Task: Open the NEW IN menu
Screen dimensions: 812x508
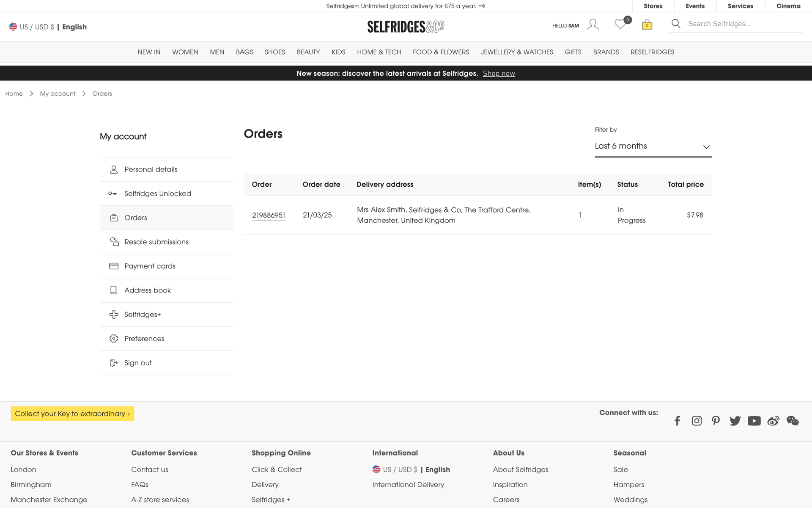Action: (x=149, y=52)
